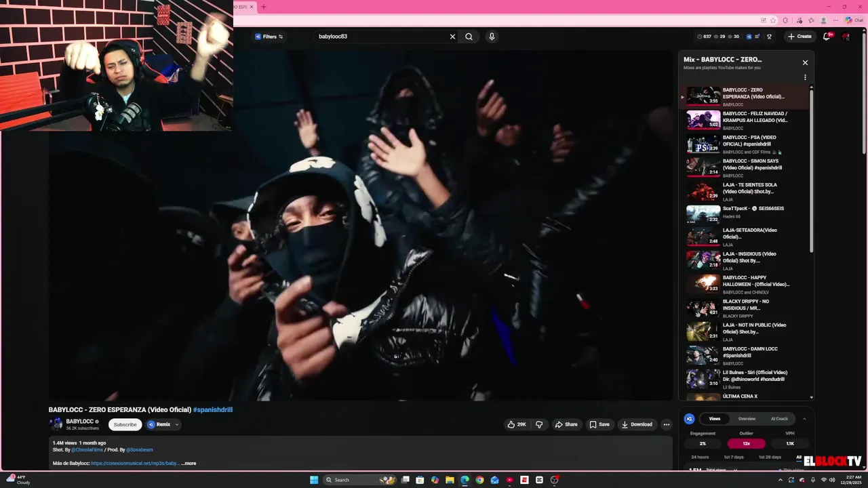868x488 pixels.
Task: Open the conexionmusical.net link in the description
Action: [x=135, y=463]
